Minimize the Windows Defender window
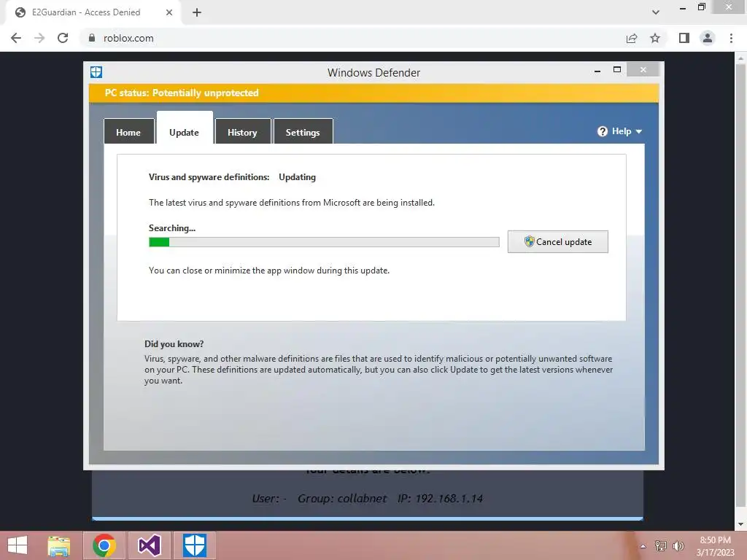 597,71
